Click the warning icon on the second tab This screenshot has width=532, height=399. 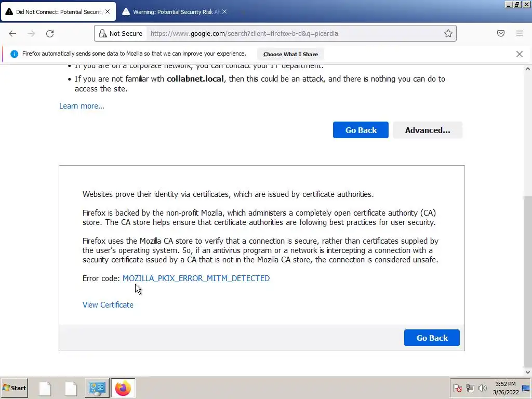(126, 12)
